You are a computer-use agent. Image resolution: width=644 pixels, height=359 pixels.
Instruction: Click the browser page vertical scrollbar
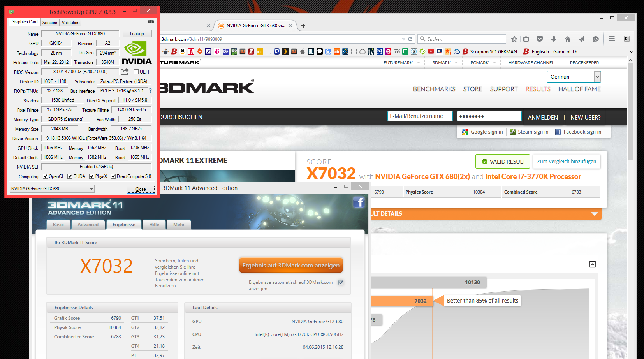tap(631, 111)
